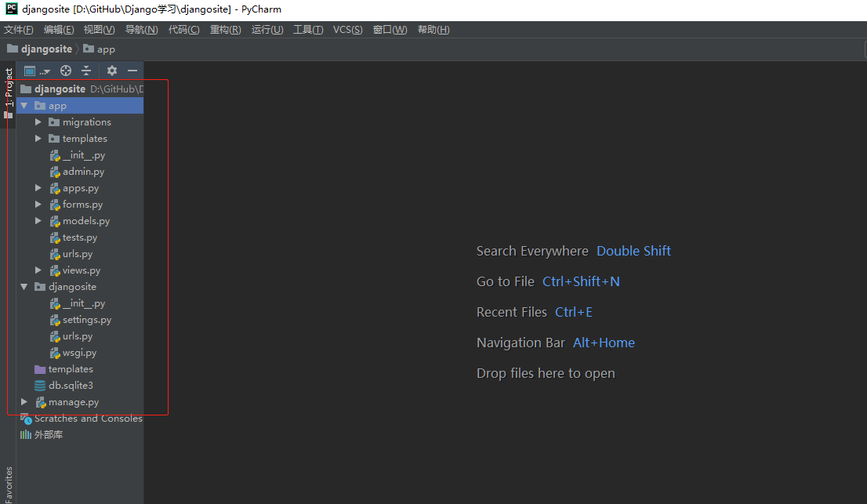Collapse the app folder arrow
Viewport: 867px width, 504px height.
pos(24,106)
